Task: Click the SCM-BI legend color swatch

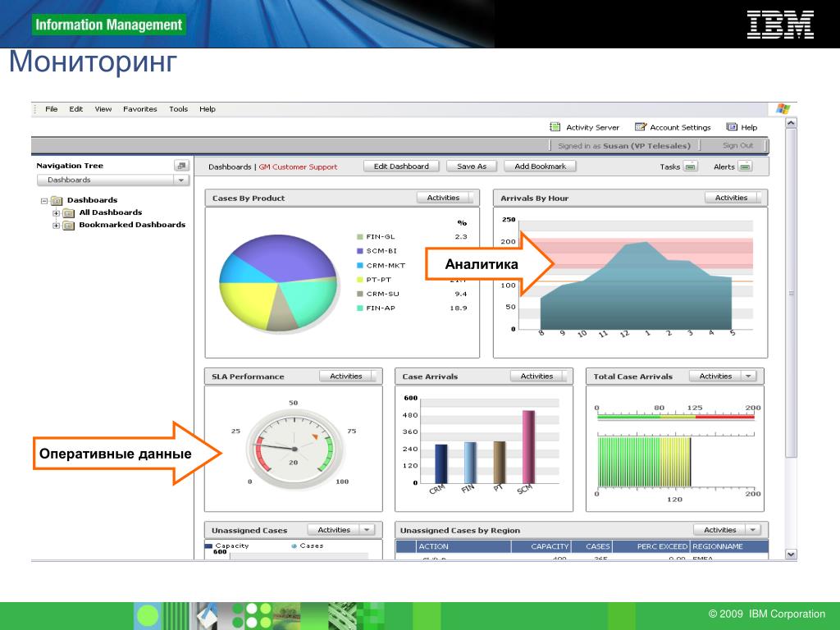Action: [360, 251]
